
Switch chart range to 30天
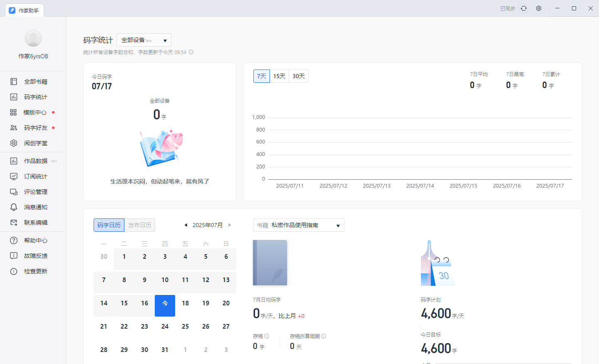click(299, 76)
